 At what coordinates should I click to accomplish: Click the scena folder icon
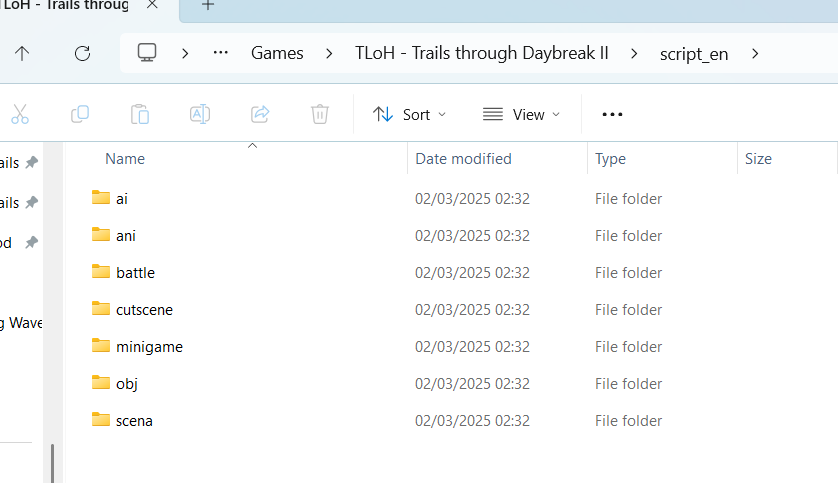tap(100, 419)
